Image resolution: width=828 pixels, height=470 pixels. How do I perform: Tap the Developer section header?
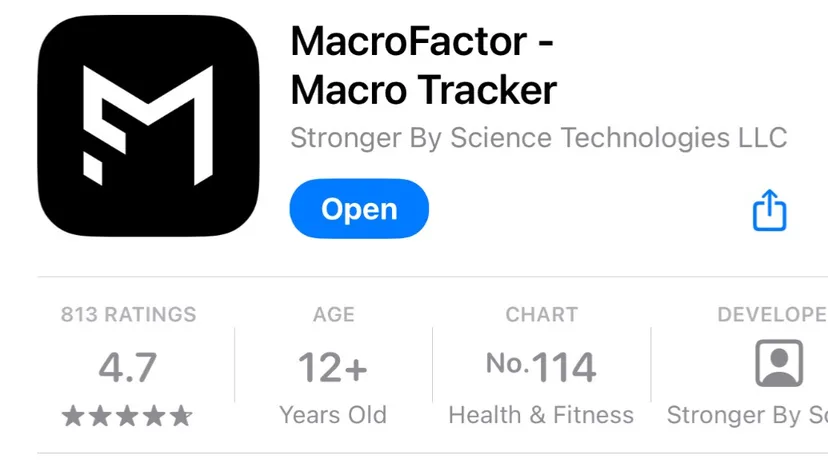click(x=772, y=314)
